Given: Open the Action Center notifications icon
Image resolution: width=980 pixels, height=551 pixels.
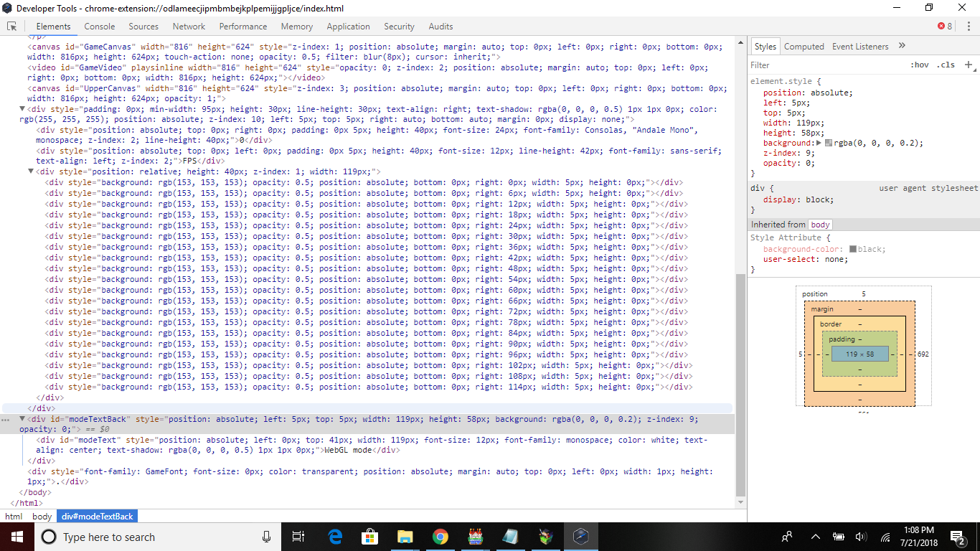Looking at the screenshot, I should 958,537.
